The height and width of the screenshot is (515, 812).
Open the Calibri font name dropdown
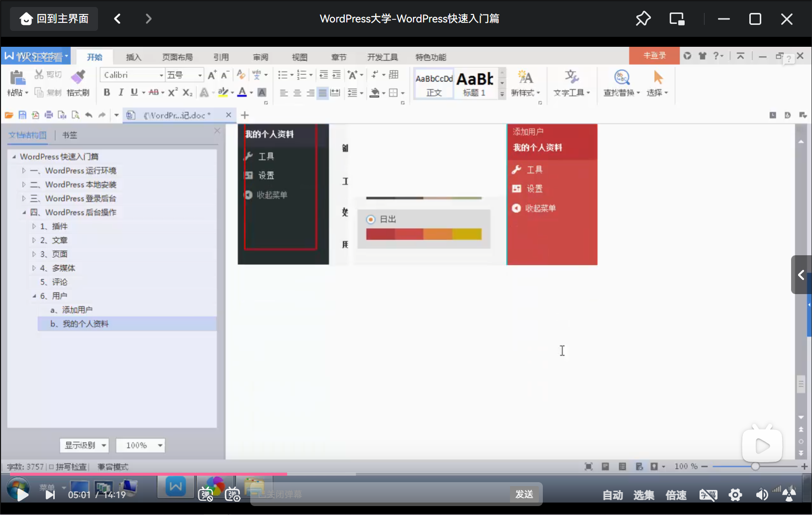coord(161,75)
